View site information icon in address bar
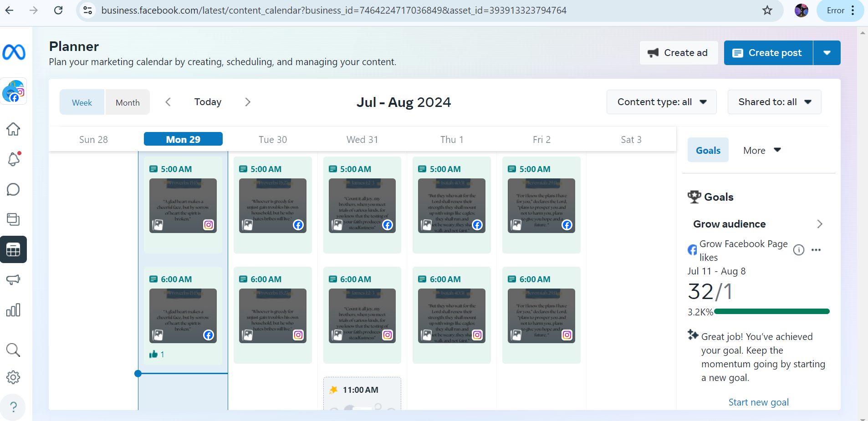This screenshot has height=421, width=868. pyautogui.click(x=87, y=10)
